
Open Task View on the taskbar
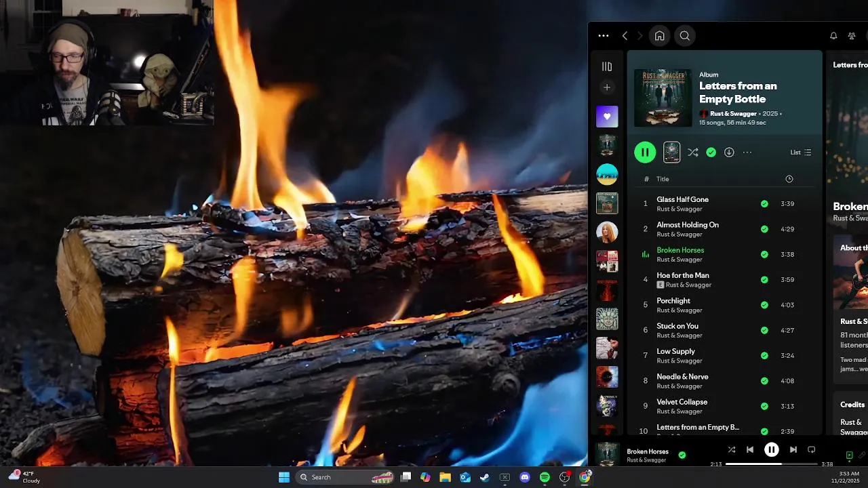click(406, 477)
